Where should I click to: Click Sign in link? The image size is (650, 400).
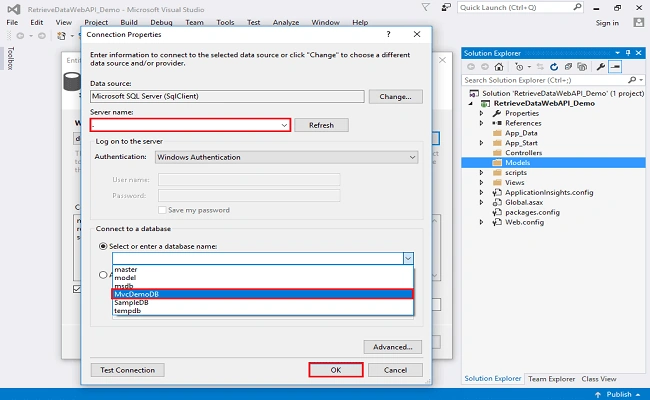click(607, 23)
